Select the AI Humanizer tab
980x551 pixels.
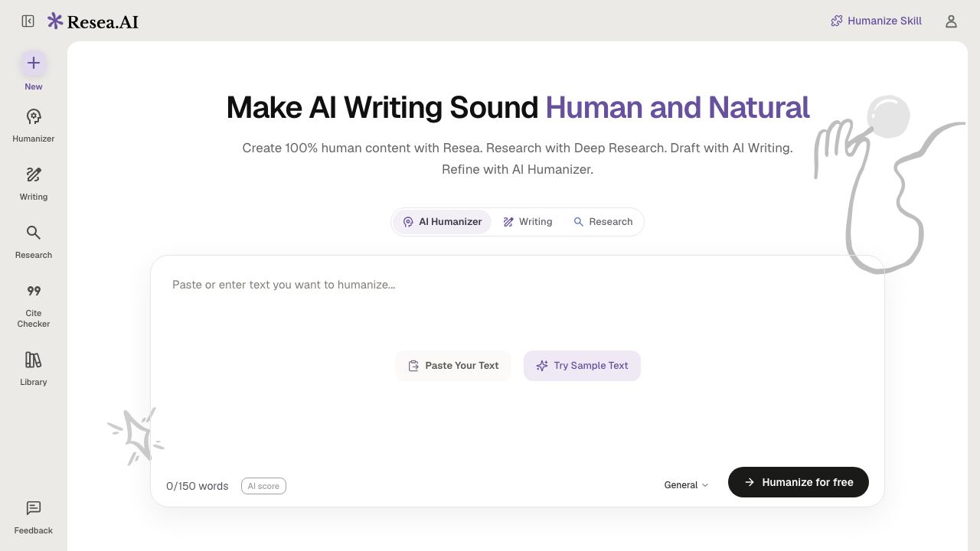pyautogui.click(x=443, y=222)
